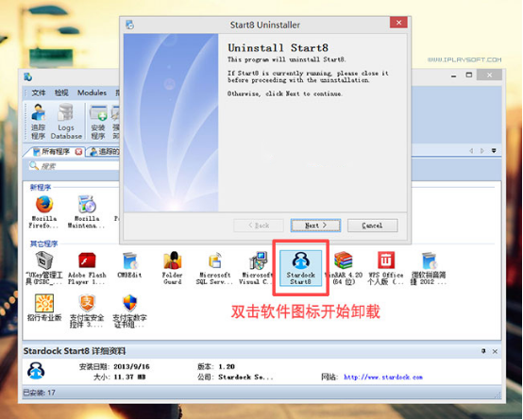Click the tab scroll right arrow
This screenshot has width=523, height=420.
pyautogui.click(x=482, y=151)
